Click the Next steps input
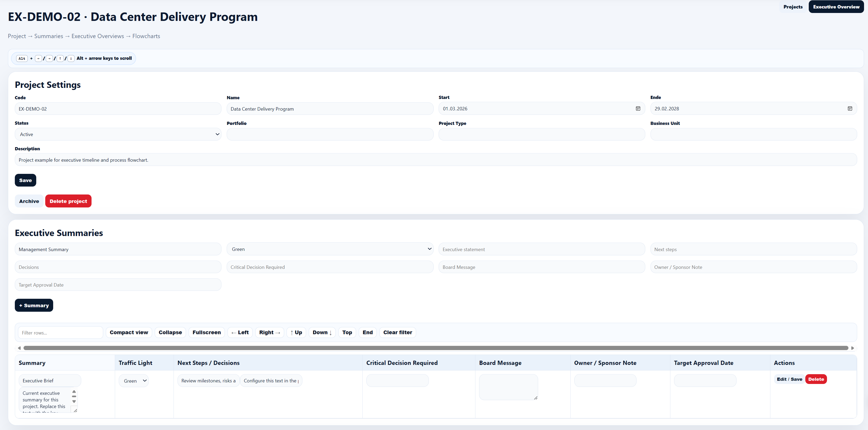868x430 pixels. point(753,249)
